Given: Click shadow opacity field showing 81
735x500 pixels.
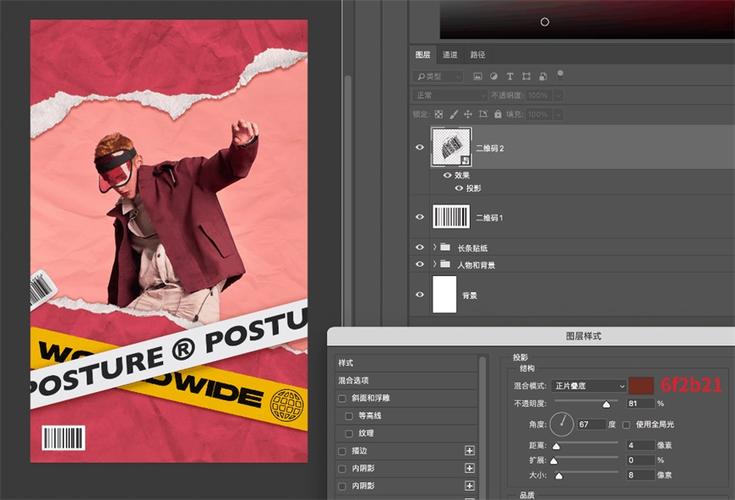Looking at the screenshot, I should tap(640, 403).
